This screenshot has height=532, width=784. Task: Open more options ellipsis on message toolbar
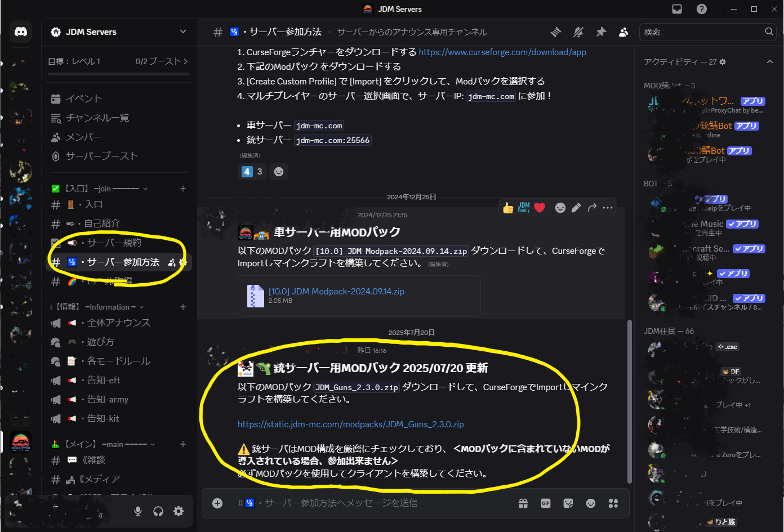pyautogui.click(x=608, y=208)
